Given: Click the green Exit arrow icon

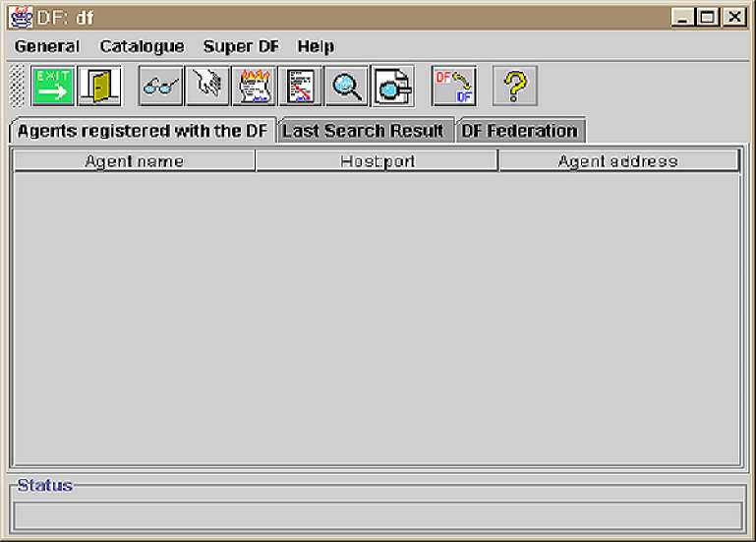Looking at the screenshot, I should pos(52,87).
